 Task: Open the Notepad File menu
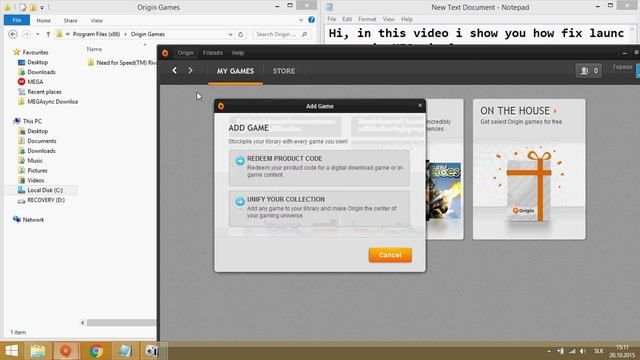click(x=331, y=19)
